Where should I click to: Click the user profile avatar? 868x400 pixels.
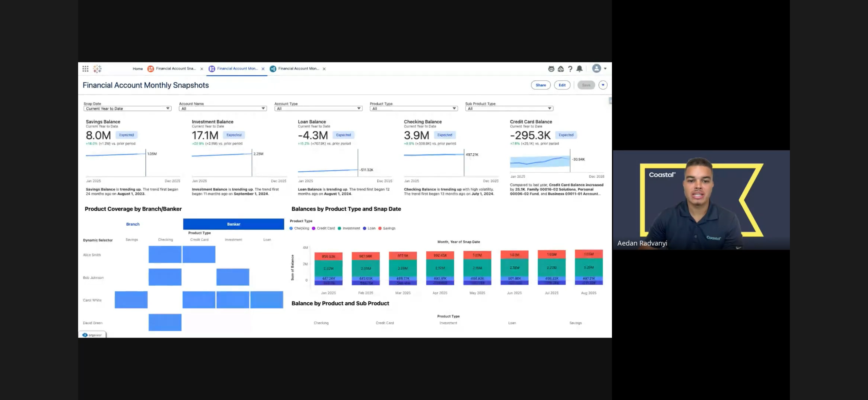click(x=596, y=69)
